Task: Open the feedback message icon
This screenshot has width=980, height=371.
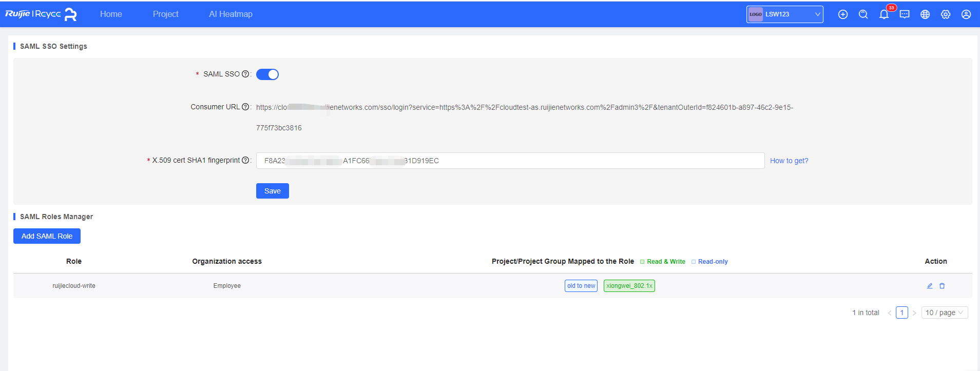Action: (904, 14)
